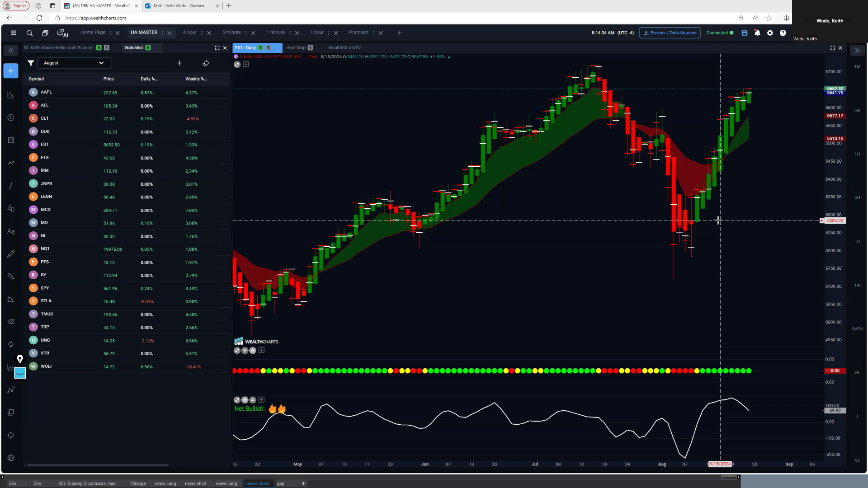Open the calendar sidebar icon
Image resolution: width=868 pixels, height=488 pixels.
tap(11, 140)
